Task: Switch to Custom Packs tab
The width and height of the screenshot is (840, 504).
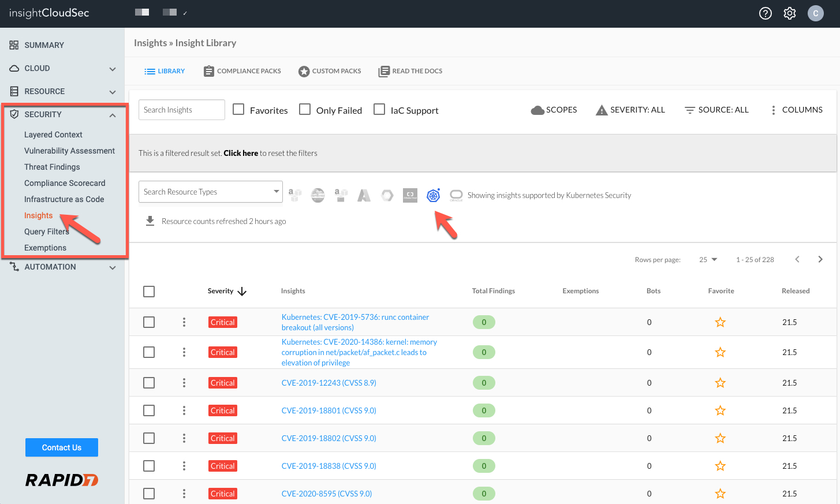Action: pos(330,71)
